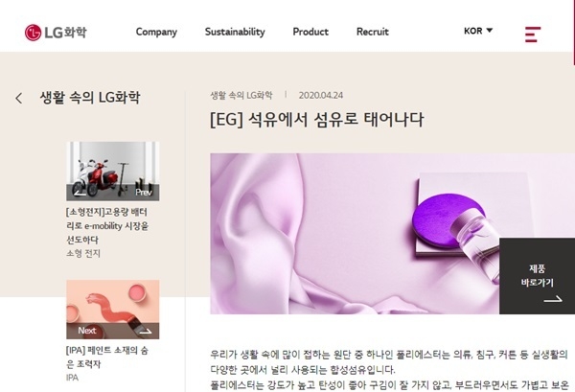Open the 소형전지 e-mobility article link
The image size is (575, 392).
107,226
